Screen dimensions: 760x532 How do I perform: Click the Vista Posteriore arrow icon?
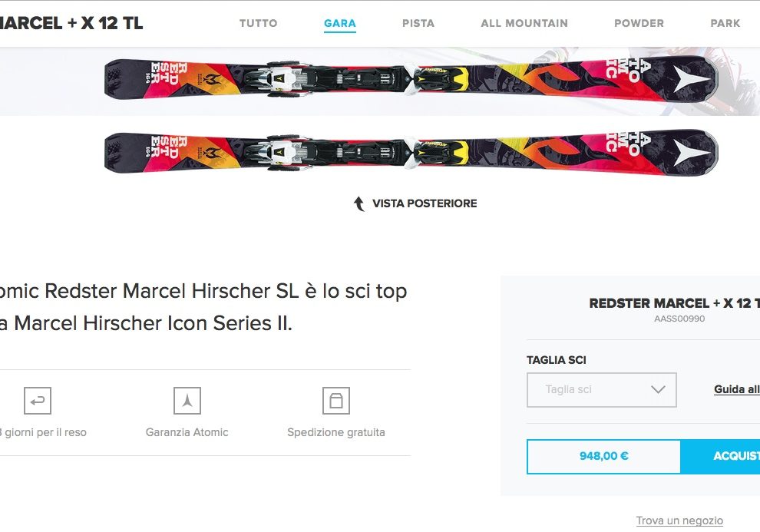click(359, 203)
